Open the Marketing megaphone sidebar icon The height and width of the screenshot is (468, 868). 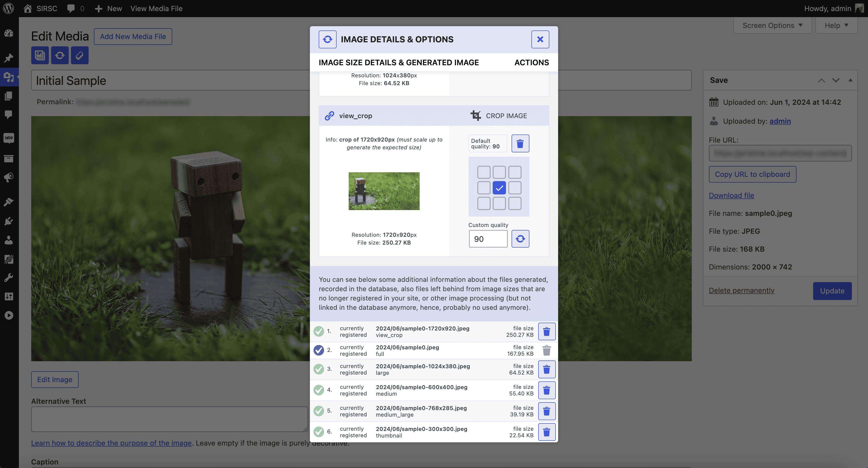pyautogui.click(x=9, y=177)
